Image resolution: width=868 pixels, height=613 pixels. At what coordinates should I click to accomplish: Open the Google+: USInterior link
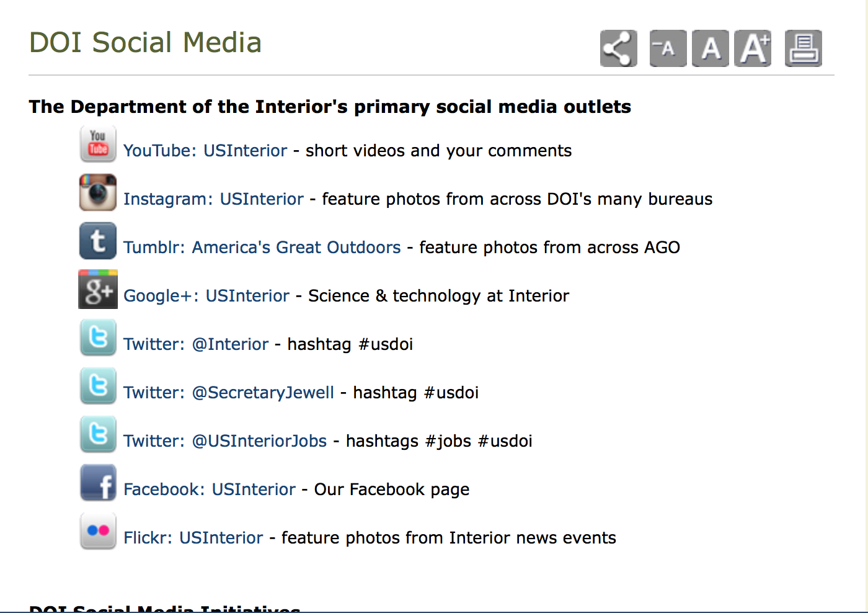tap(206, 296)
